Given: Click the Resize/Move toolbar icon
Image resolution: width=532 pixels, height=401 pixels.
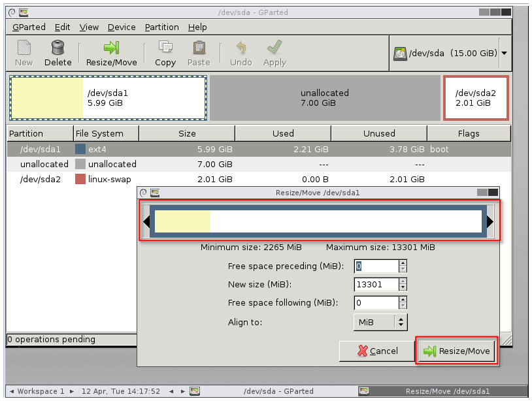Looking at the screenshot, I should click(111, 48).
